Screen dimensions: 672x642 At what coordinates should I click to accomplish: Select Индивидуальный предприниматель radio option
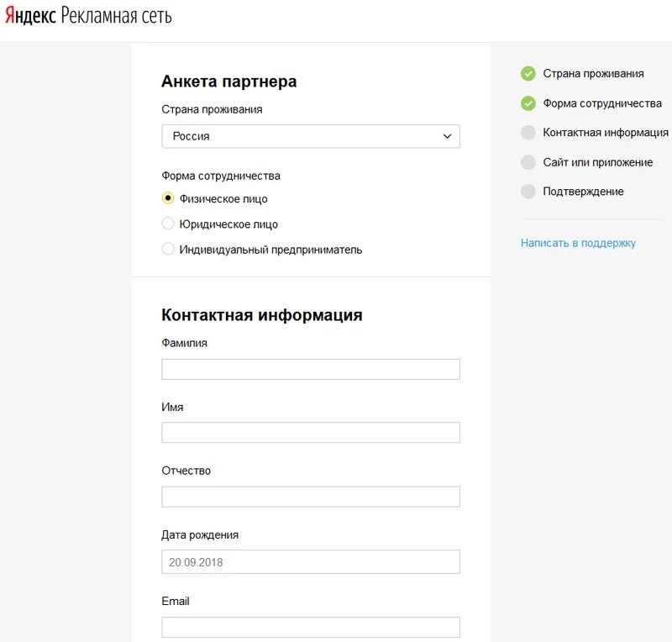pyautogui.click(x=168, y=250)
